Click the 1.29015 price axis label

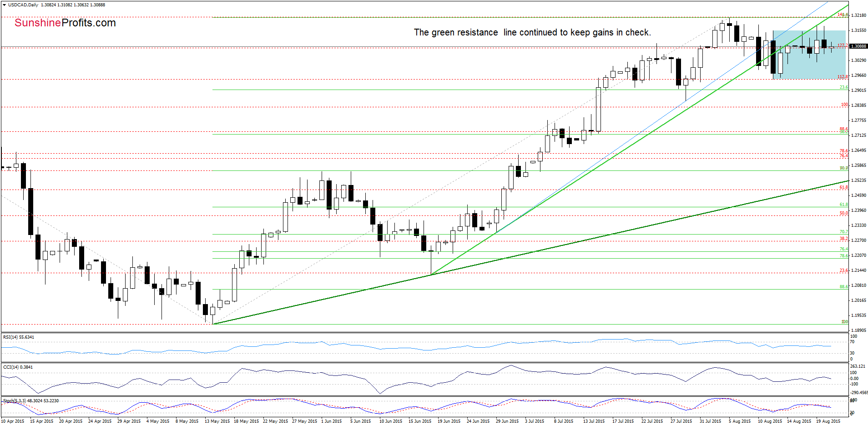pyautogui.click(x=858, y=90)
